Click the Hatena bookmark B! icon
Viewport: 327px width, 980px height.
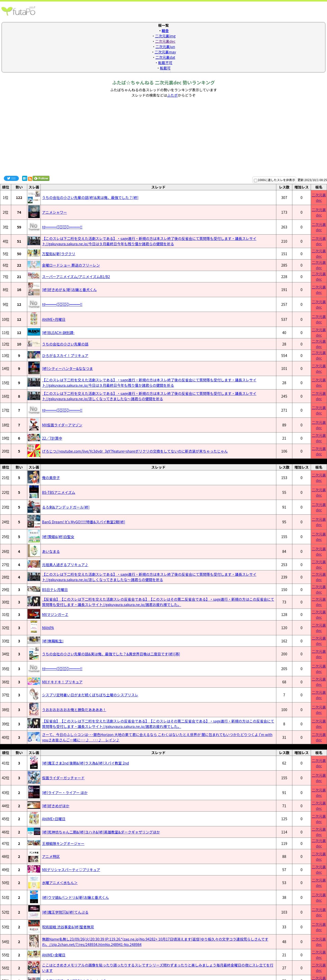pyautogui.click(x=24, y=178)
